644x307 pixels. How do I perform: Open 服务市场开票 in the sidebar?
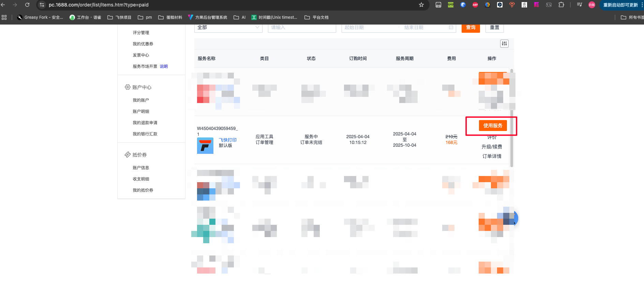[145, 67]
